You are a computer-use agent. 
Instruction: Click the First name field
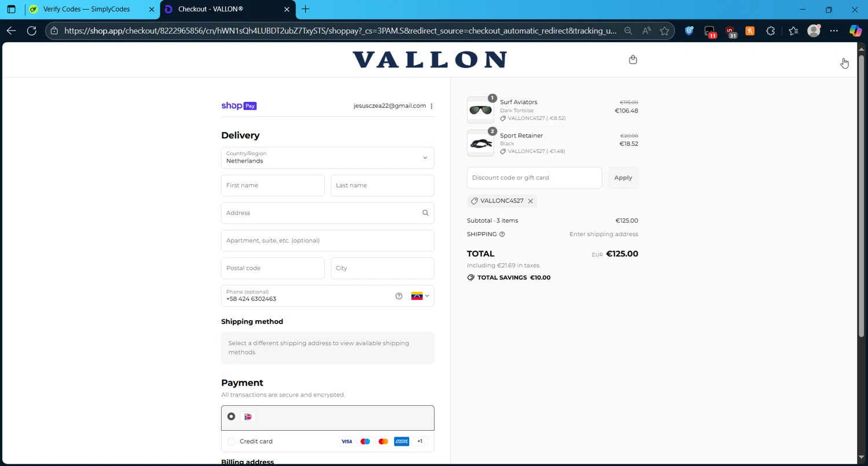point(273,186)
